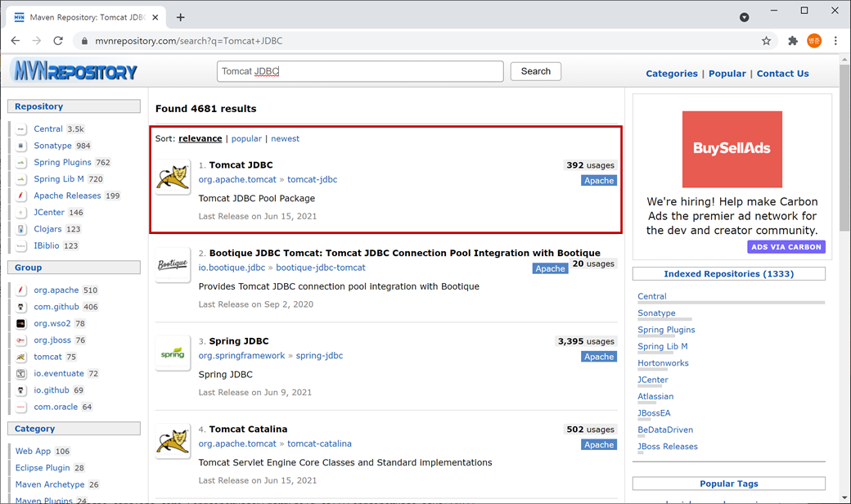Open the BuySellAds advertisement image
Image resolution: width=851 pixels, height=504 pixels.
click(x=732, y=149)
